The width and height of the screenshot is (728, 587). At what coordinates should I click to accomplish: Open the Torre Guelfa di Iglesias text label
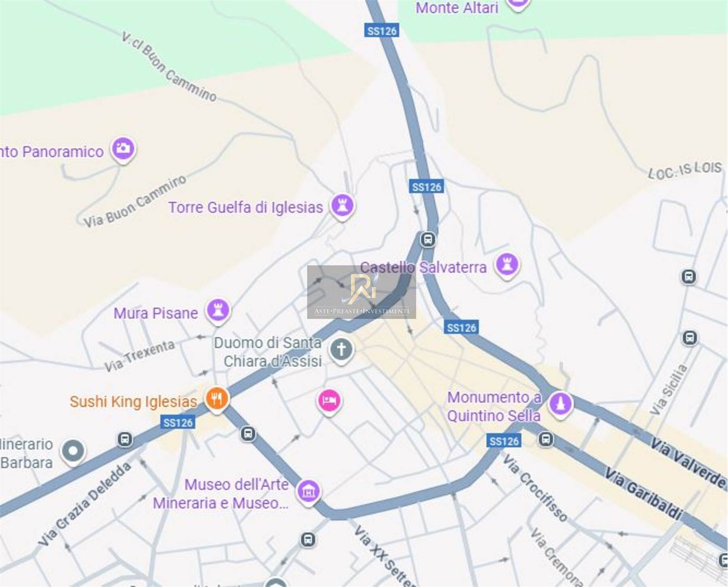[x=246, y=207]
